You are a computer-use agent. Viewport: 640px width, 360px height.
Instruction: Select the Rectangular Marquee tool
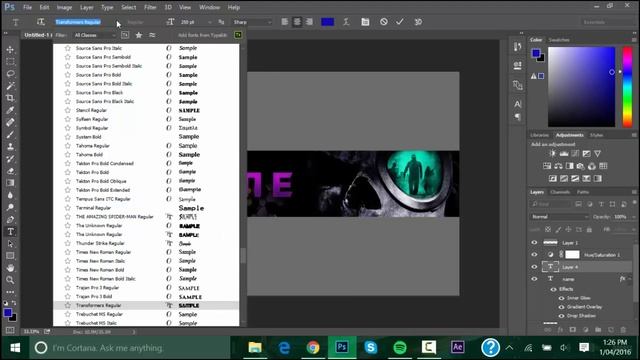10,62
